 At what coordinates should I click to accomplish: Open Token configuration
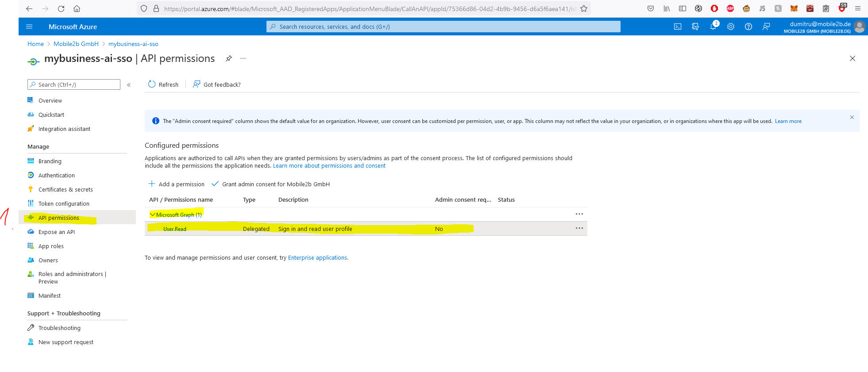(x=64, y=203)
